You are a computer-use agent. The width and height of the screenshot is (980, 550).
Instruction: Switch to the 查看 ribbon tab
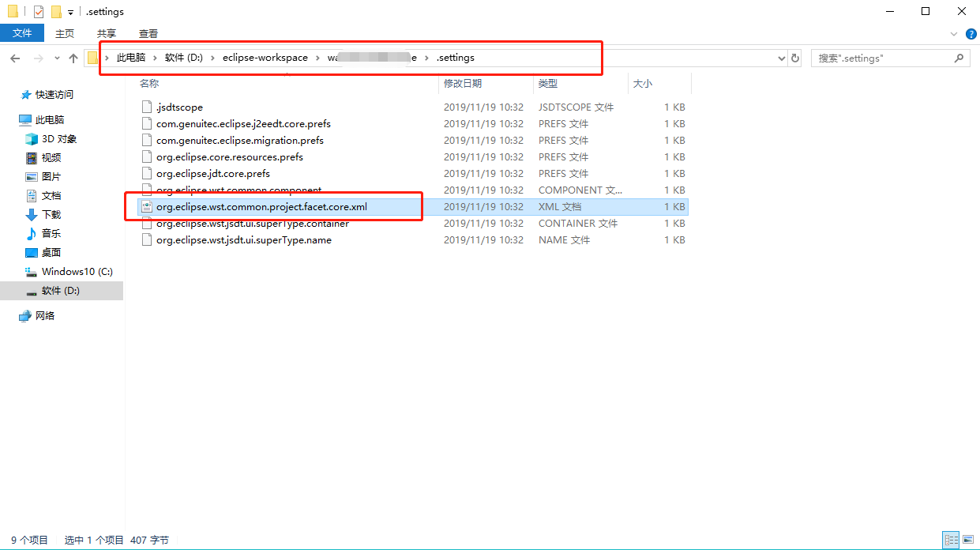(x=148, y=33)
